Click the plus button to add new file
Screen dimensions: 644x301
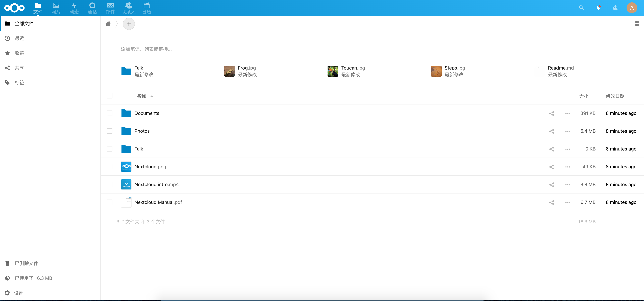point(129,24)
